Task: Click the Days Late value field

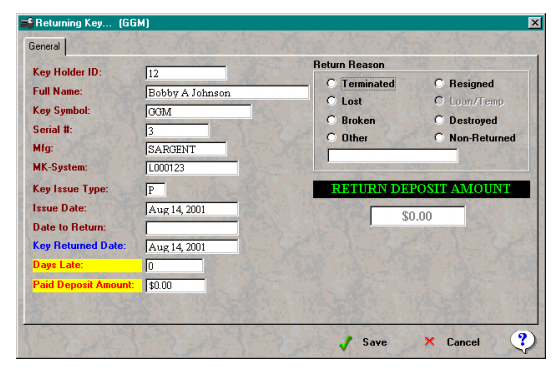Action: pos(175,266)
